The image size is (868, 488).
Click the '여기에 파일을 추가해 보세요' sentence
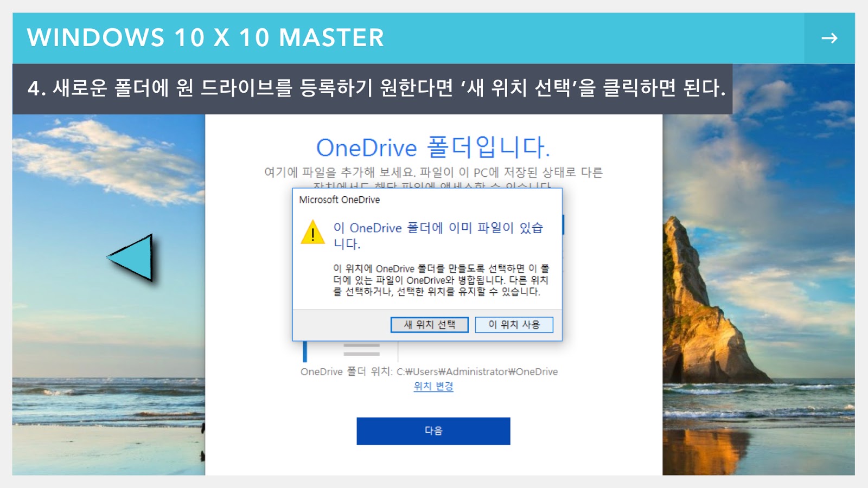(340, 172)
